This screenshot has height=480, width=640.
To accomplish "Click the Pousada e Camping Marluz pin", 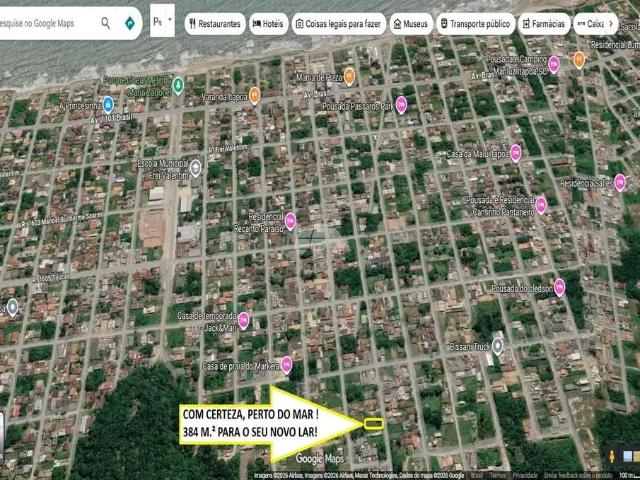I will (553, 64).
